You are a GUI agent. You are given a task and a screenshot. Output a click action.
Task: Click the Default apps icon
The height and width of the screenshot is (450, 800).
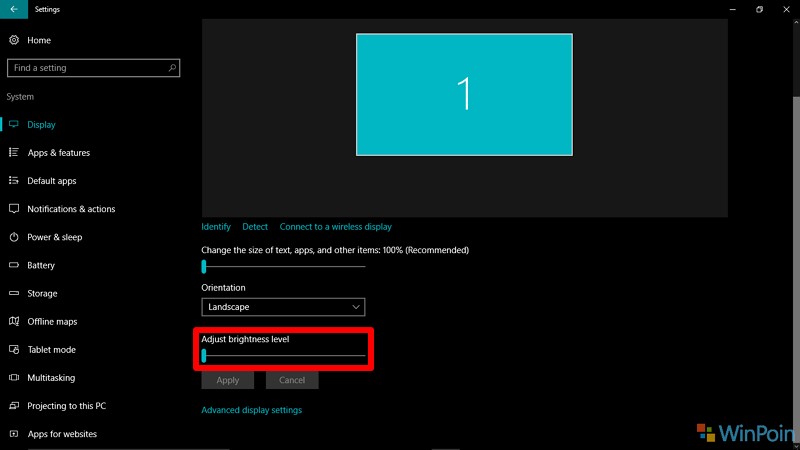click(x=14, y=180)
